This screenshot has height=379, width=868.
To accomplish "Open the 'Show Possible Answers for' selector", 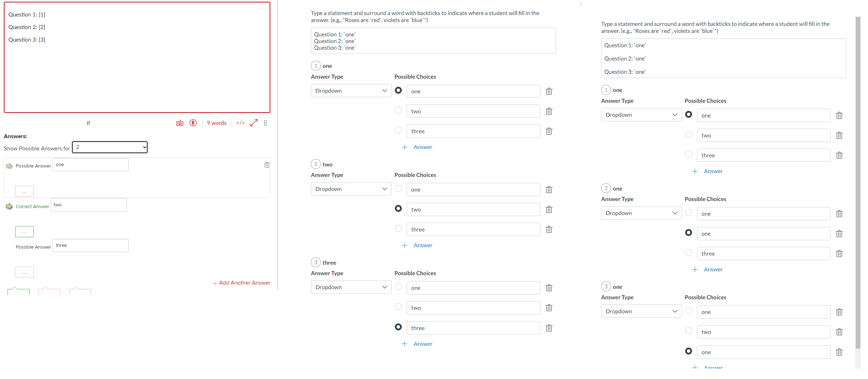I will (109, 147).
